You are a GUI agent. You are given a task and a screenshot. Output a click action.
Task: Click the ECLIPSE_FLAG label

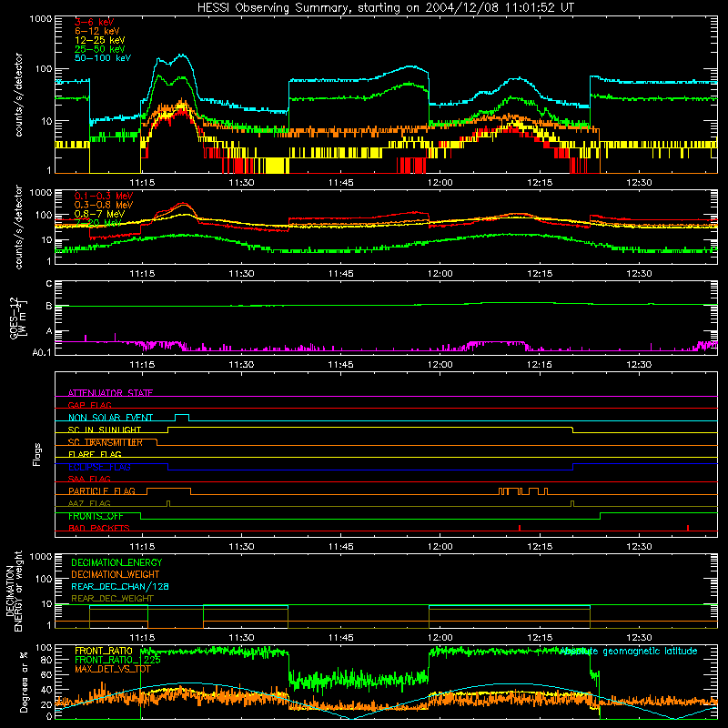(99, 467)
